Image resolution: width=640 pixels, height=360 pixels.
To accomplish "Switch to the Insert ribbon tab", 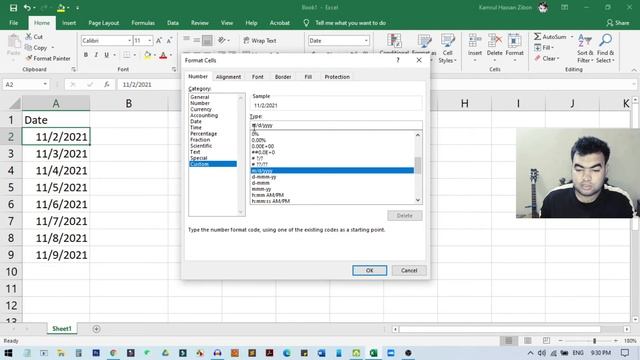I will [69, 23].
